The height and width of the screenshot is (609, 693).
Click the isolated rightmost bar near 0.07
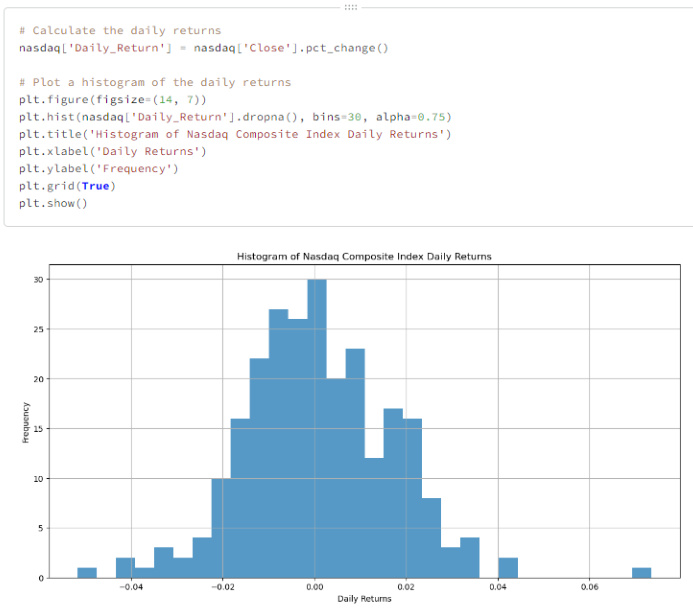[x=641, y=572]
